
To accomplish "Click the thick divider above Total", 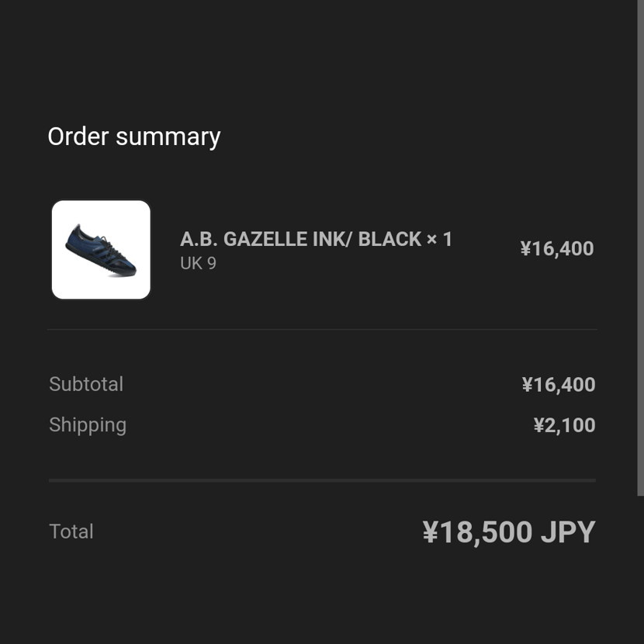I will [x=323, y=480].
